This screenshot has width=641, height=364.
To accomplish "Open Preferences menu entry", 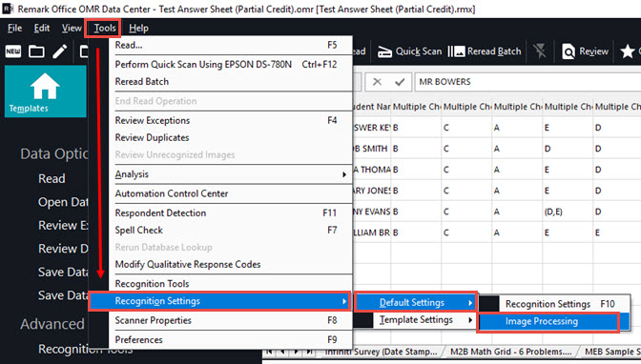I will pos(230,340).
